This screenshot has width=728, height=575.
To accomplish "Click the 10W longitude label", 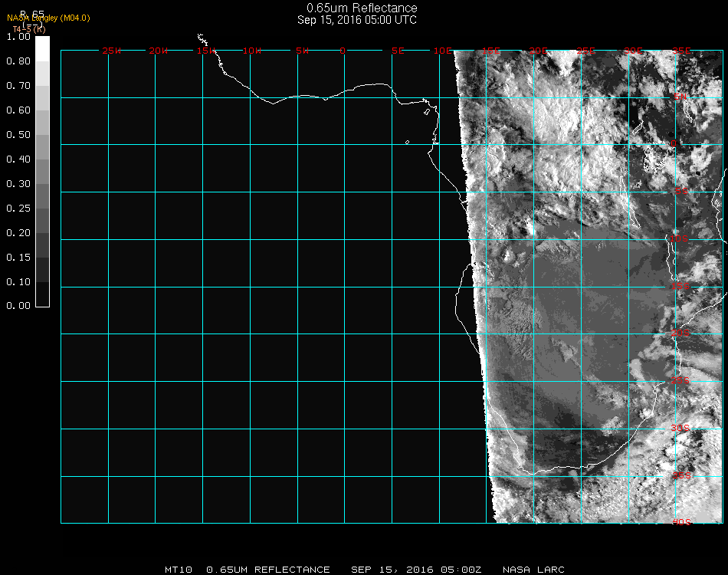I will [x=252, y=51].
